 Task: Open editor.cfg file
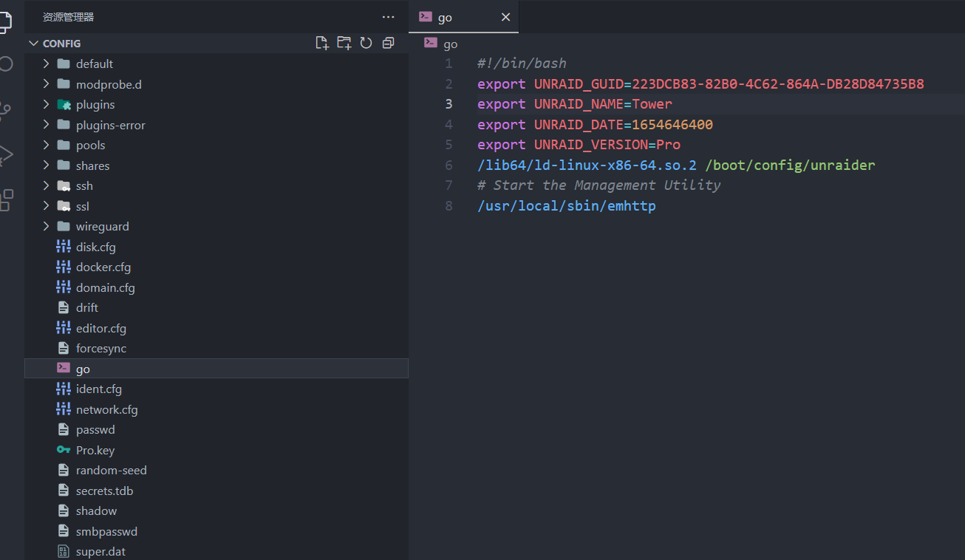pos(216,328)
